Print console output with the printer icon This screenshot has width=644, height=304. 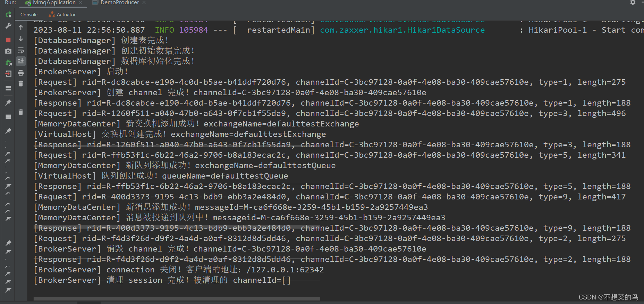(x=21, y=73)
